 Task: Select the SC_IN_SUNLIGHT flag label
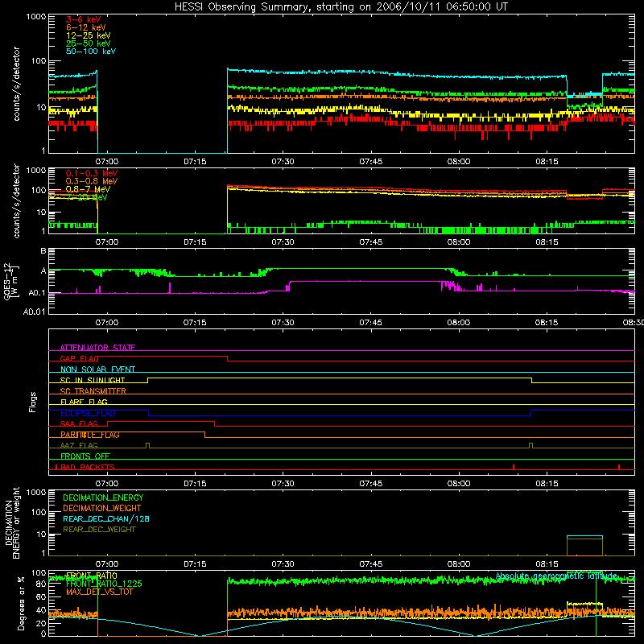coord(92,380)
